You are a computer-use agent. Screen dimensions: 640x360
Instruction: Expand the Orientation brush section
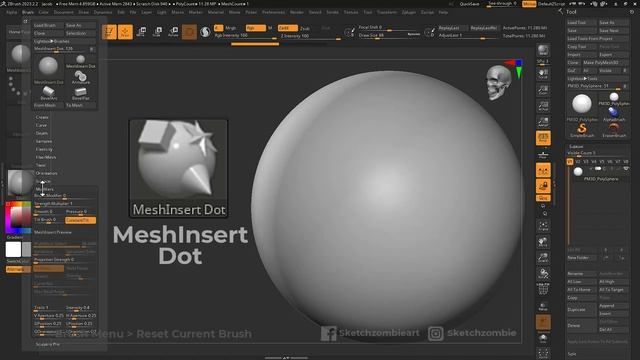pos(47,173)
